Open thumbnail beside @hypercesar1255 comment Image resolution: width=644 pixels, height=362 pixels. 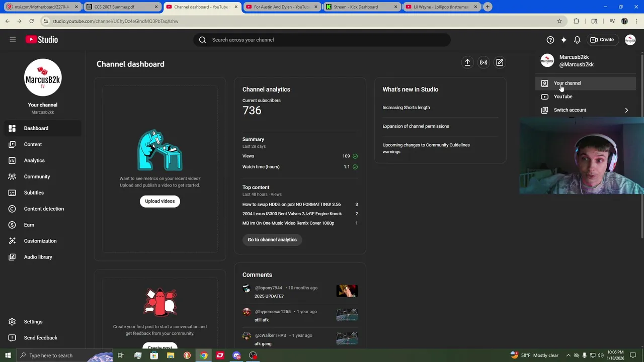coord(347,315)
